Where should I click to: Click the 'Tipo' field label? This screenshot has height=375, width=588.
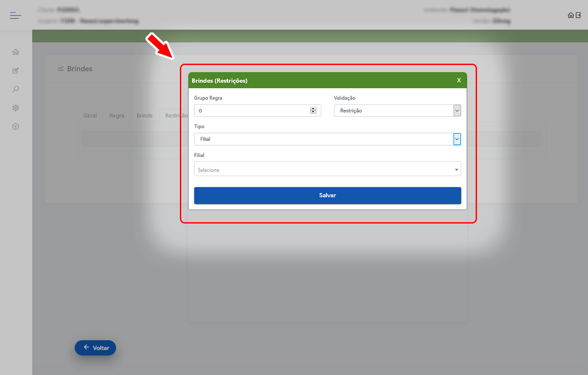(199, 126)
